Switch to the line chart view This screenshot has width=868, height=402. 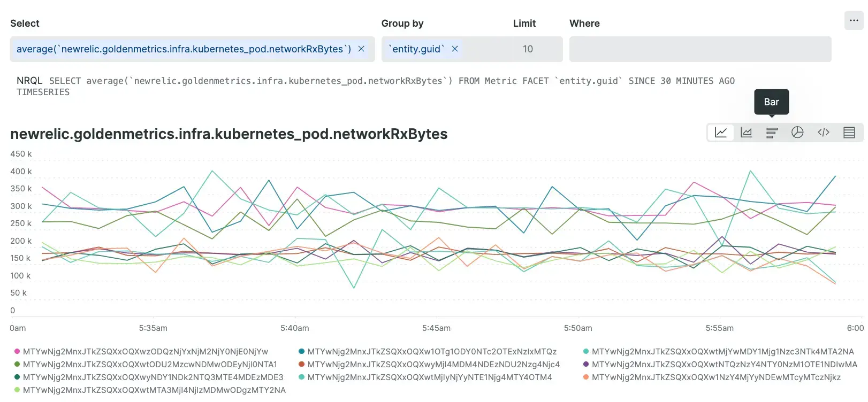tap(720, 133)
